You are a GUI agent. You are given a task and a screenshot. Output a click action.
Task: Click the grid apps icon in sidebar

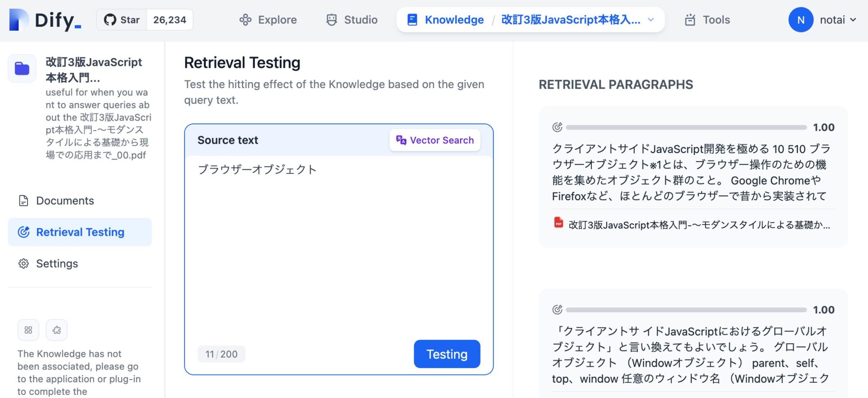28,330
